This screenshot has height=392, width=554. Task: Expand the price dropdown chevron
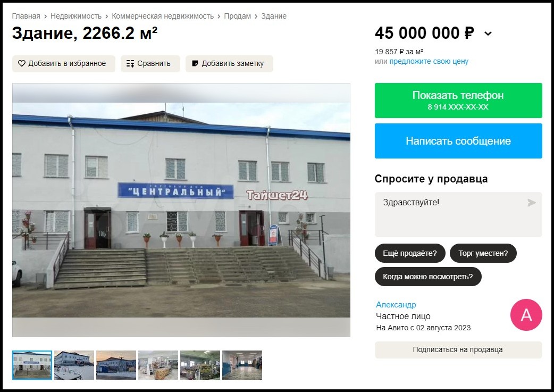click(x=488, y=34)
